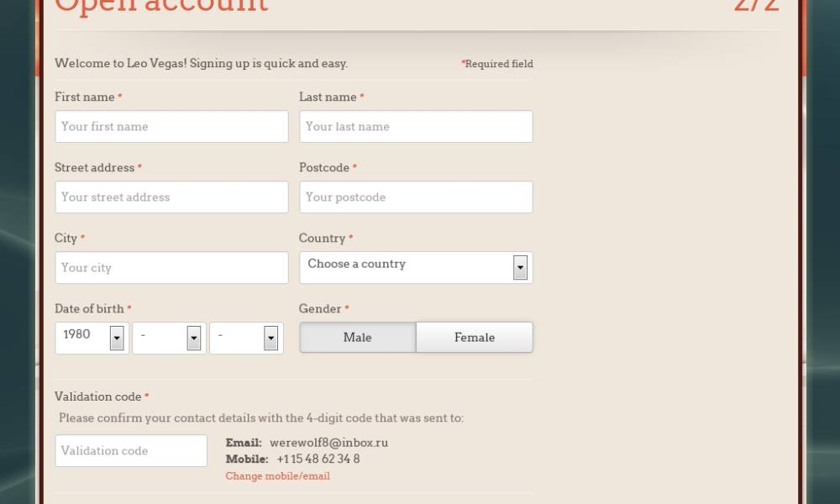Viewport: 840px width, 504px height.
Task: Click into the Street address field
Action: (171, 197)
